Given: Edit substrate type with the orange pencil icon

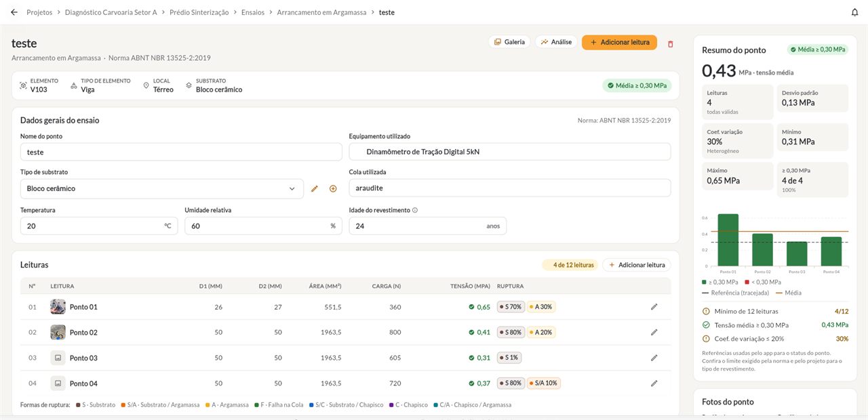Looking at the screenshot, I should [315, 189].
